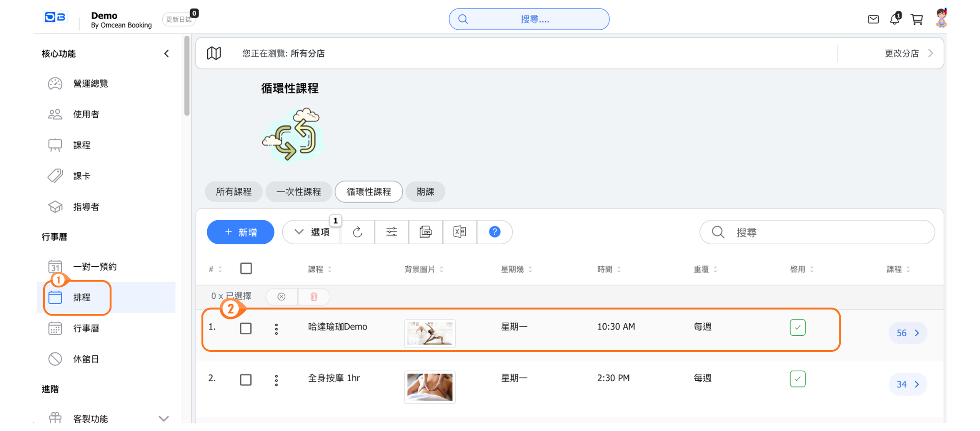Click 更改分店 to change branch

[908, 54]
